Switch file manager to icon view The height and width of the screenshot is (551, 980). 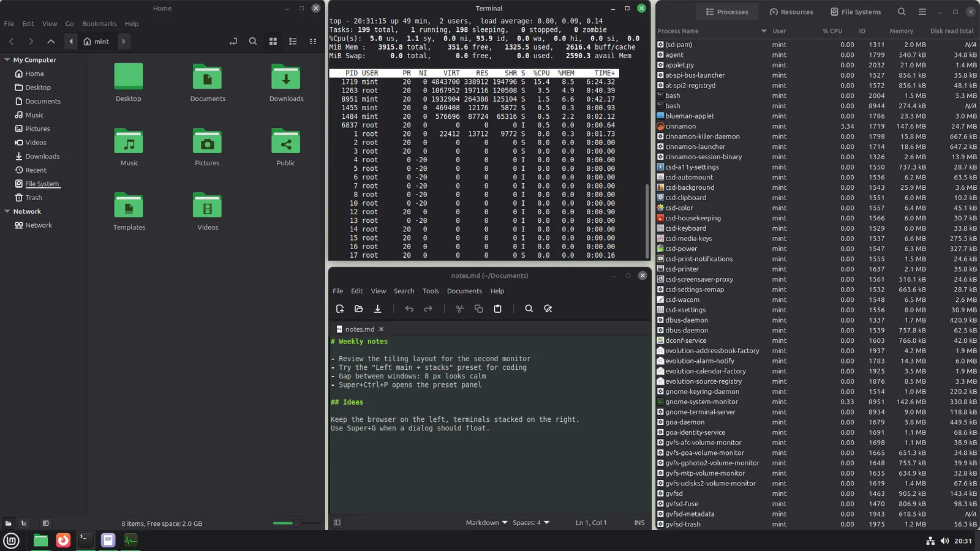273,42
